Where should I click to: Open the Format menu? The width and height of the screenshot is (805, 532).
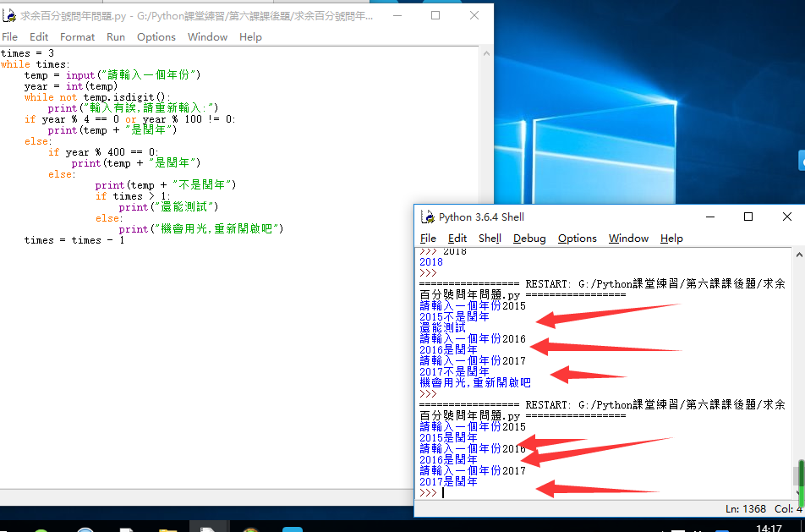coord(77,37)
